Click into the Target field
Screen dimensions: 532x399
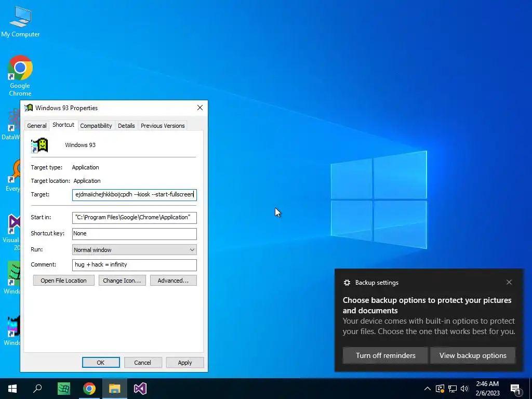pyautogui.click(x=135, y=195)
